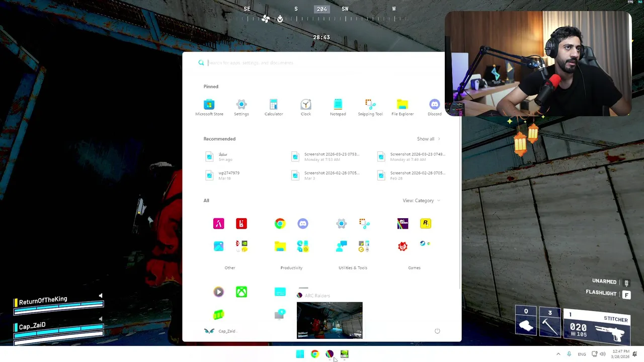The width and height of the screenshot is (644, 362).
Task: Expand the View: Category dropdown
Action: click(x=421, y=201)
